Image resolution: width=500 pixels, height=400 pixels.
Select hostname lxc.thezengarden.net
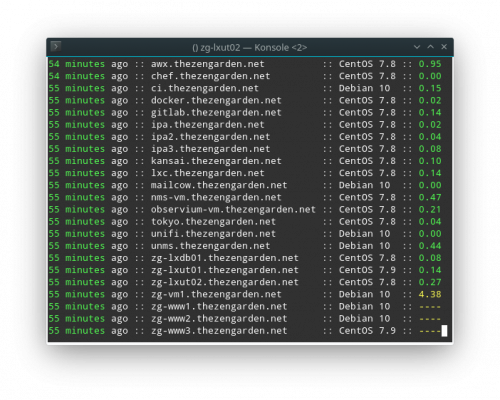coord(207,173)
